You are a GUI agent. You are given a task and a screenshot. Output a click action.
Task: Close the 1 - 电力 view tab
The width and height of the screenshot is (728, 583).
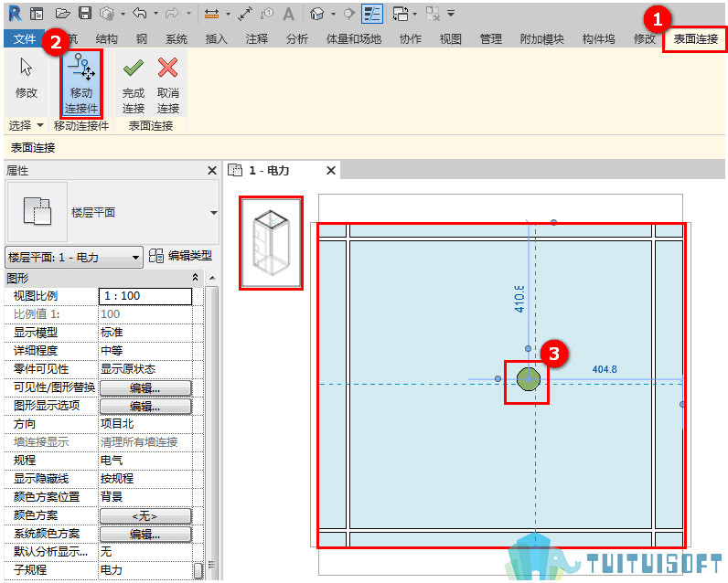point(331,171)
